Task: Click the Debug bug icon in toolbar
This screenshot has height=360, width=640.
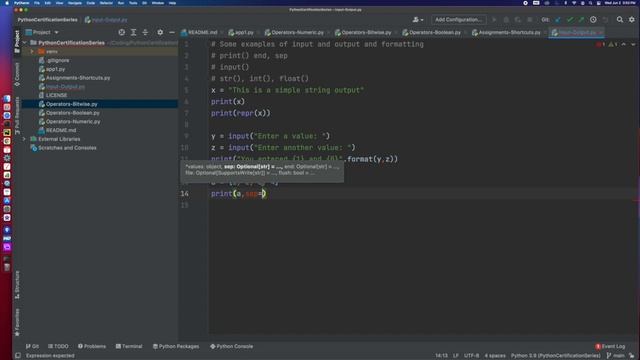Action: [506, 20]
